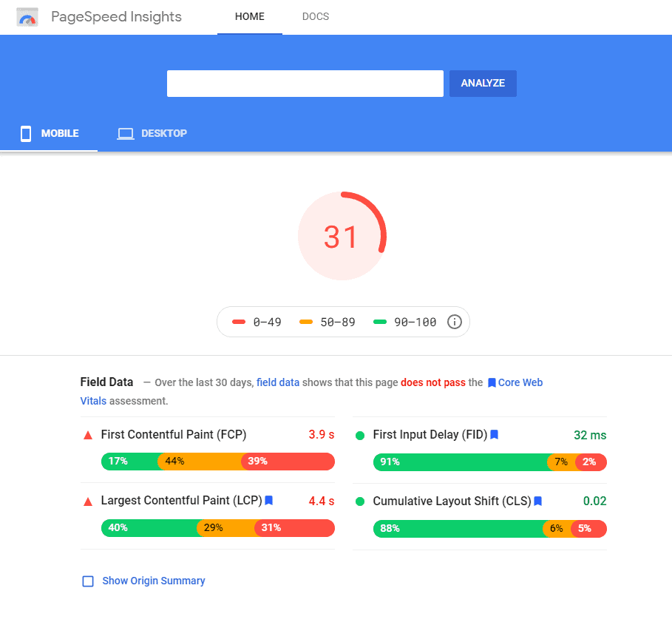
Task: Open the Core Web Vitals link
Action: (520, 382)
